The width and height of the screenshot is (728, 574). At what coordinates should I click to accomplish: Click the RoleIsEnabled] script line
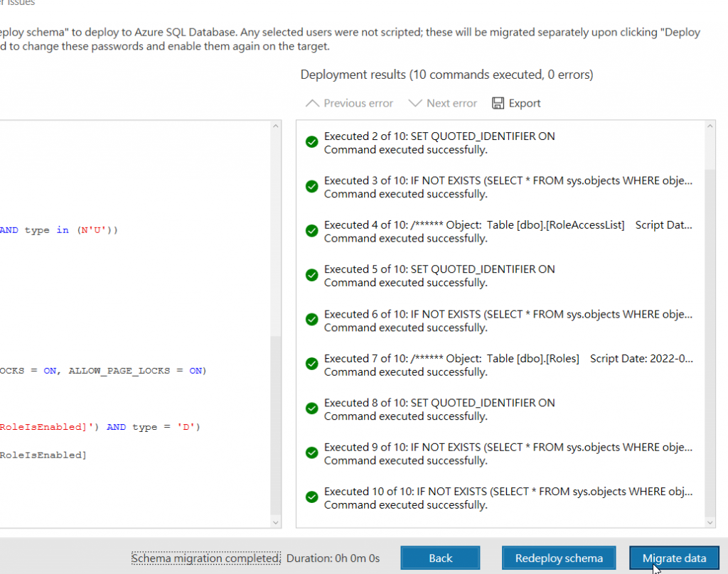(43, 455)
